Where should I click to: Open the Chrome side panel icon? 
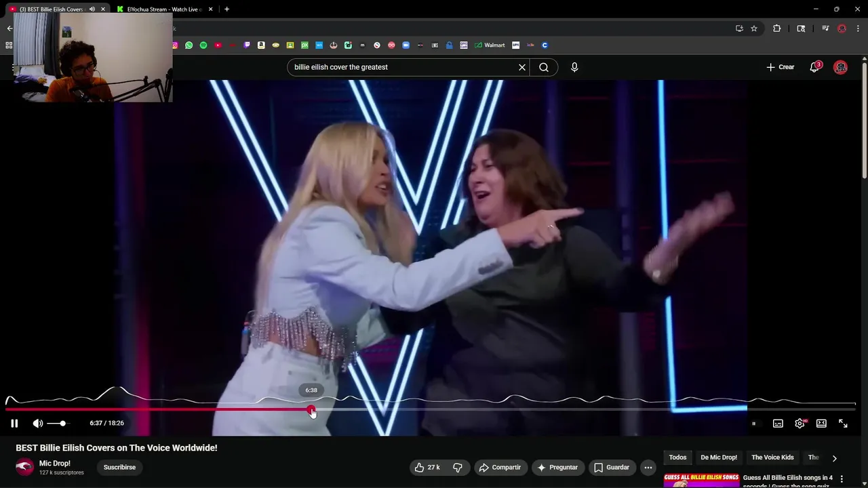(801, 28)
